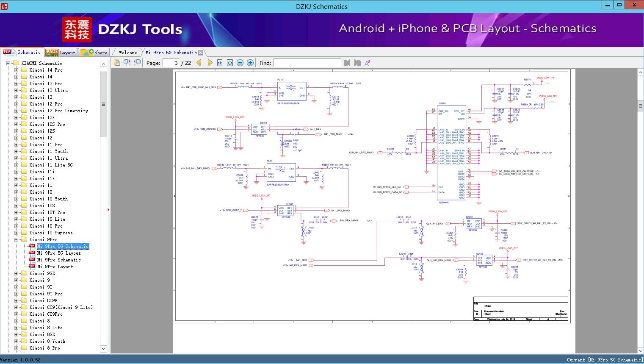
Task: Zoom out using the minus icon
Action: coord(240,63)
